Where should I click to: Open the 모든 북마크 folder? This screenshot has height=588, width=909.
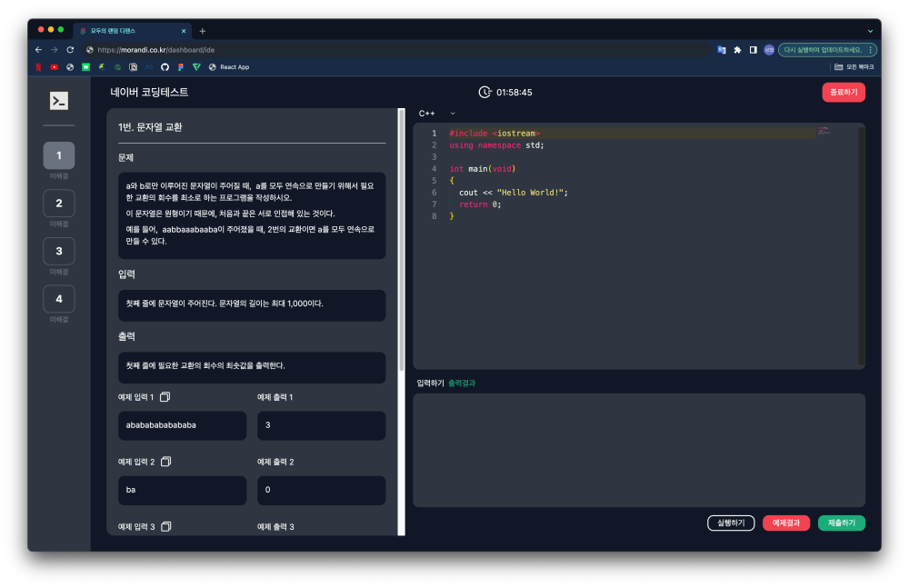pyautogui.click(x=854, y=67)
